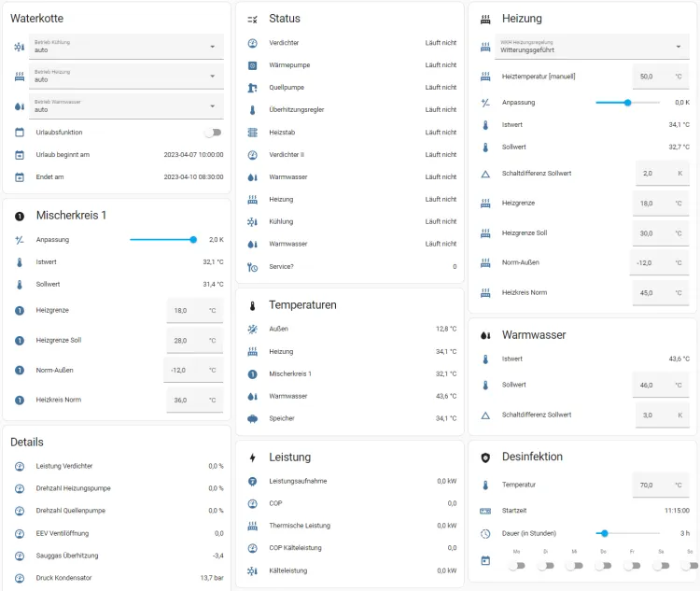
Task: Edit the Desinfektion Temperatur field
Action: (661, 485)
